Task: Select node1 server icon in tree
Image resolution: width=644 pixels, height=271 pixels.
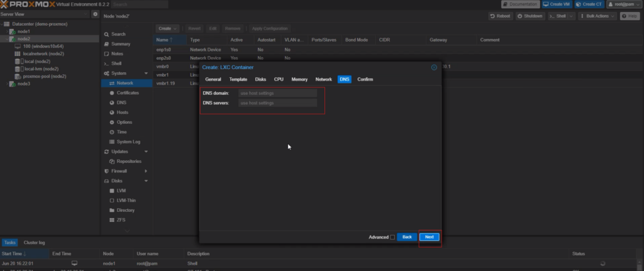Action: coord(13,31)
